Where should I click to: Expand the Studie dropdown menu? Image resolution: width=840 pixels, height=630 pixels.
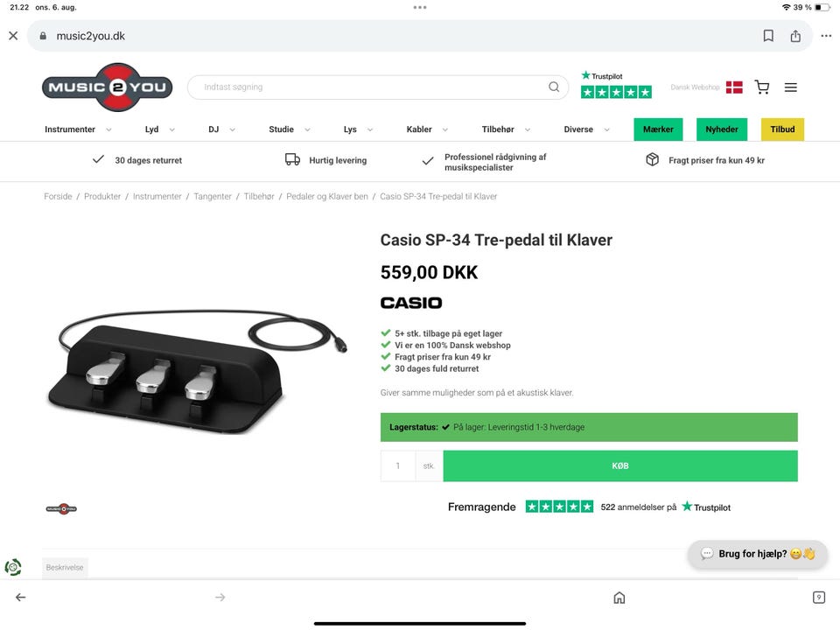pyautogui.click(x=290, y=129)
